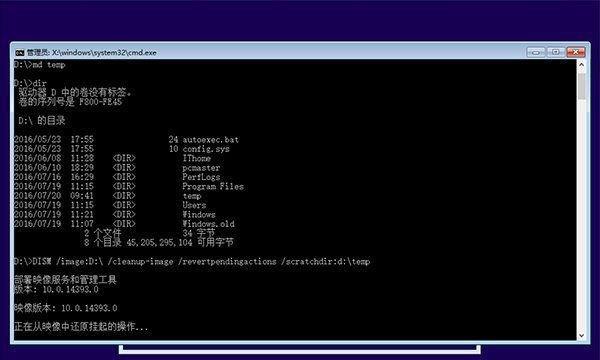This screenshot has width=600, height=360.
Task: Minimize the cmd.exe window
Action: tap(536, 52)
